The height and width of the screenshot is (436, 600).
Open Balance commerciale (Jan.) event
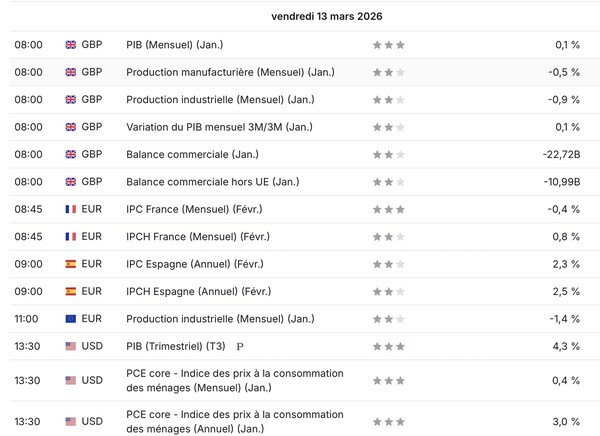point(192,155)
